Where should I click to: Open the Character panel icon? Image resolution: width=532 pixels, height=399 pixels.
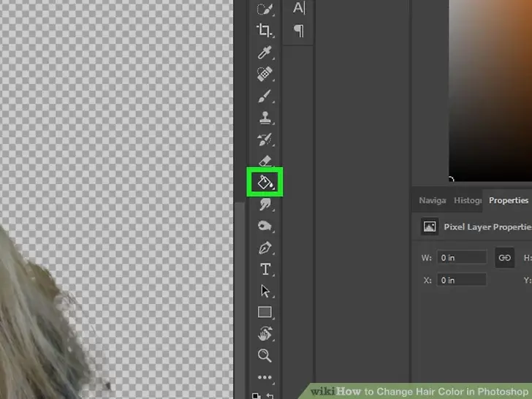coord(298,9)
